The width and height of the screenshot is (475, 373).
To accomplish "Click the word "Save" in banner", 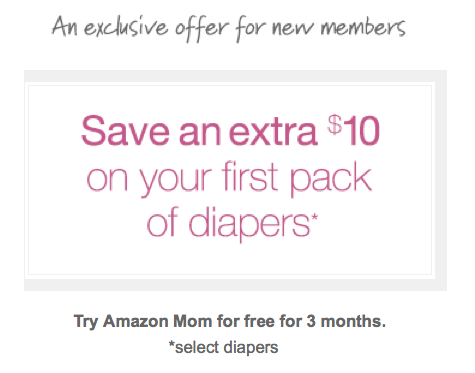I will click(x=125, y=131).
